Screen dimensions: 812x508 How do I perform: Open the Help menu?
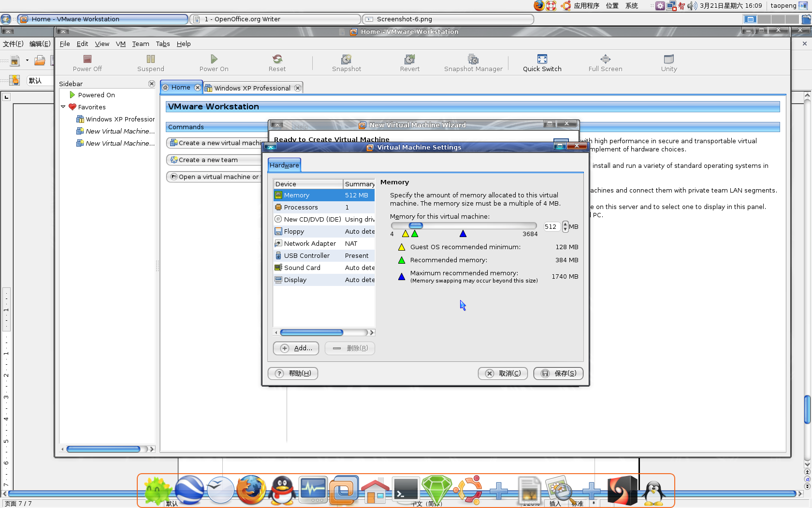[184, 44]
